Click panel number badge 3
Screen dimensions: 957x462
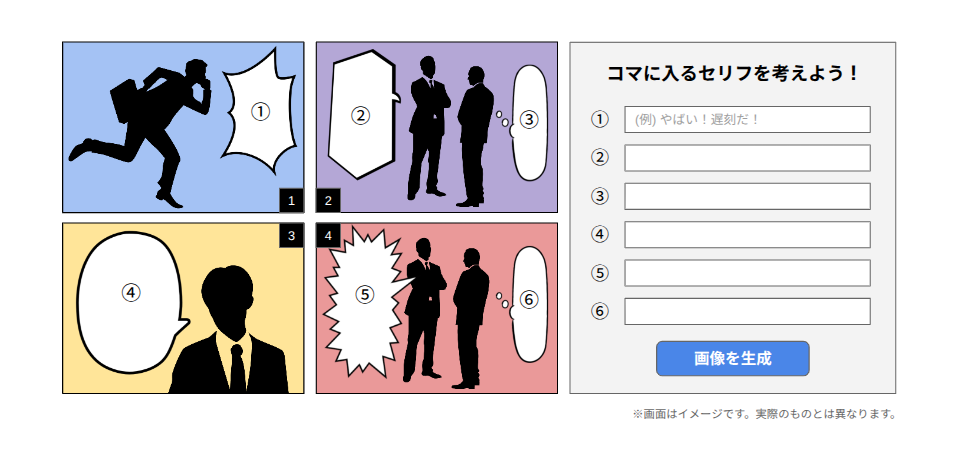click(291, 236)
